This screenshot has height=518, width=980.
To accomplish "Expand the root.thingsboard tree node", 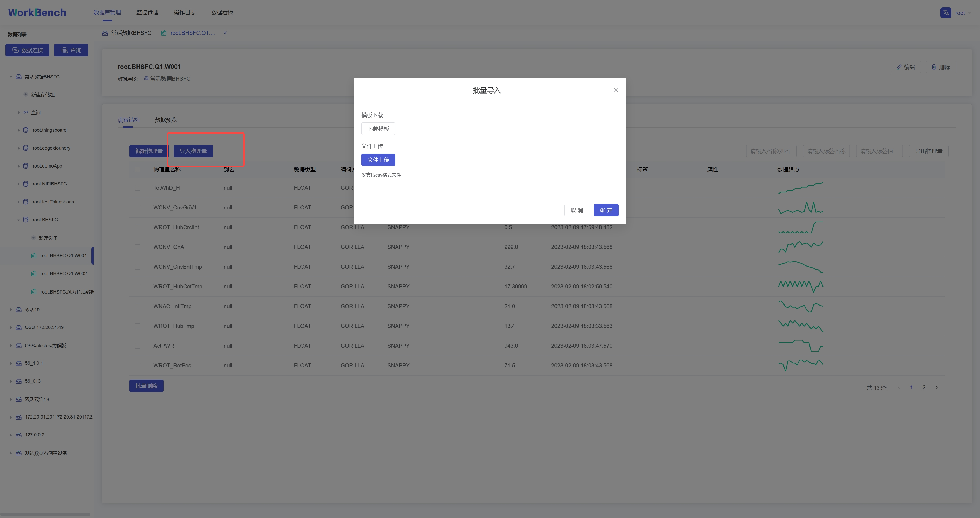I will (x=19, y=130).
